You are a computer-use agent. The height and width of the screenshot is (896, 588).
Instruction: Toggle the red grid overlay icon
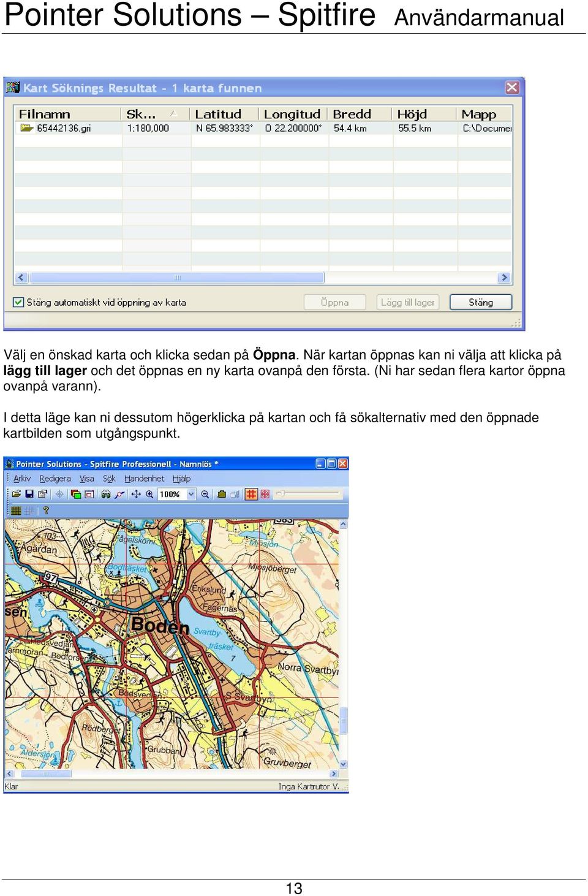(251, 494)
